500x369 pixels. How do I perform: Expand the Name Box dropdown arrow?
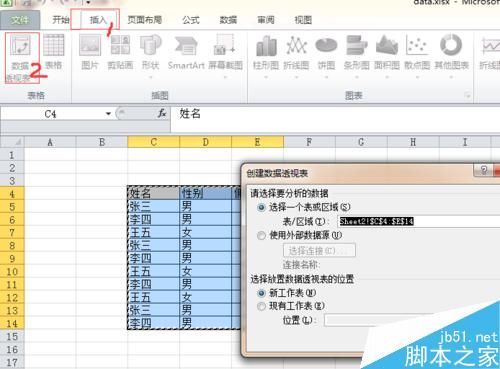(108, 114)
